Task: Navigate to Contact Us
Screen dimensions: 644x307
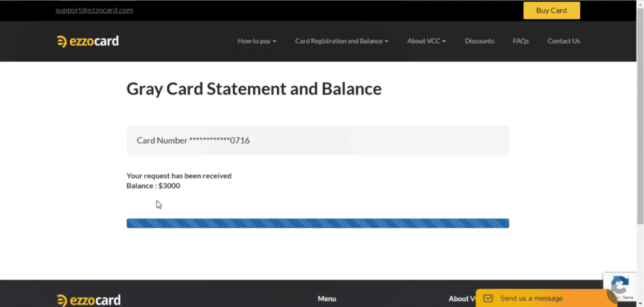Action: [563, 41]
